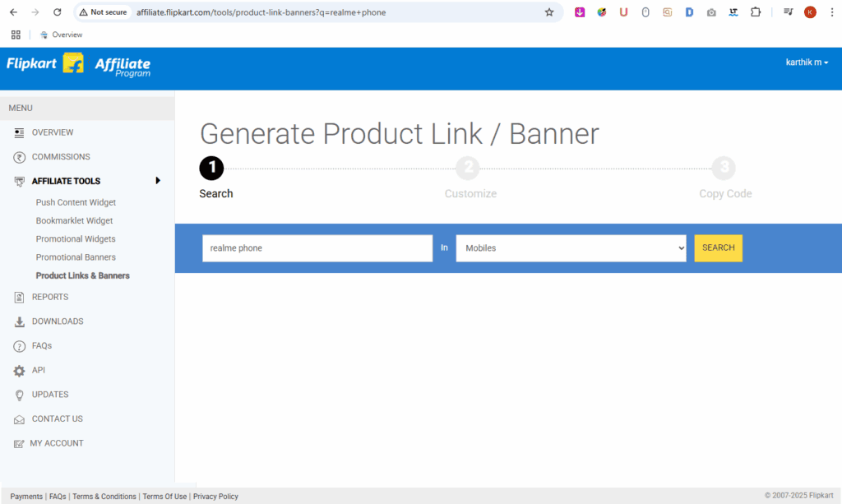842x504 pixels.
Task: Open Promotional Widgets submenu item
Action: click(x=76, y=239)
